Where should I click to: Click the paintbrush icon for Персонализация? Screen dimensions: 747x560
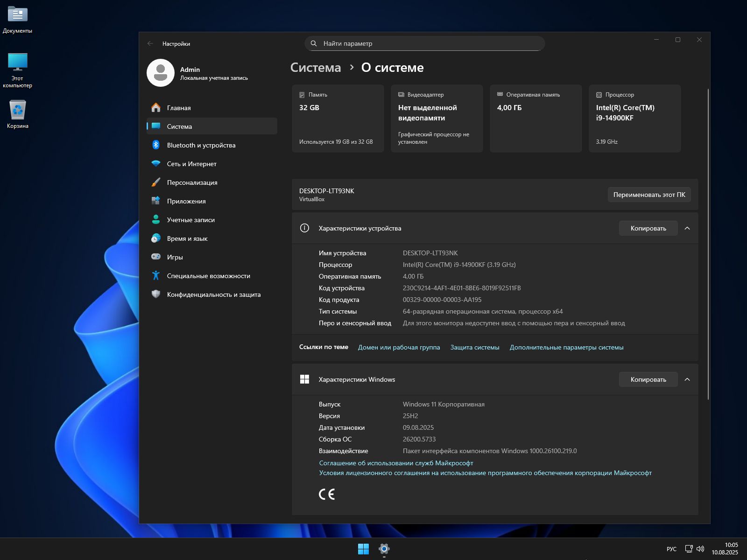click(x=156, y=182)
